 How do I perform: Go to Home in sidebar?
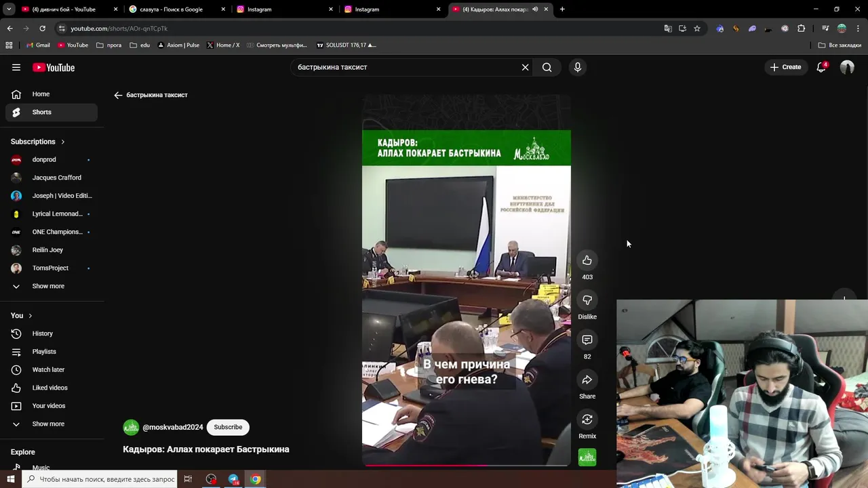[x=52, y=94]
